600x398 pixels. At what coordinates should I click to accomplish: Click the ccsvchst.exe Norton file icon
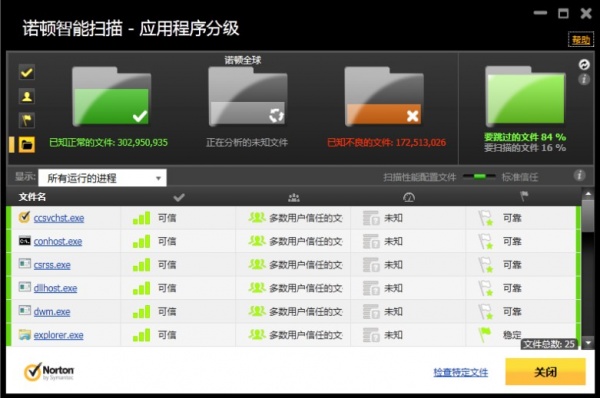click(24, 217)
